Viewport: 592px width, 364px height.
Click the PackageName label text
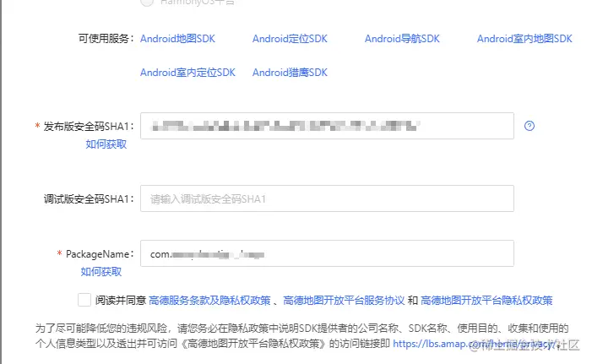coord(100,253)
